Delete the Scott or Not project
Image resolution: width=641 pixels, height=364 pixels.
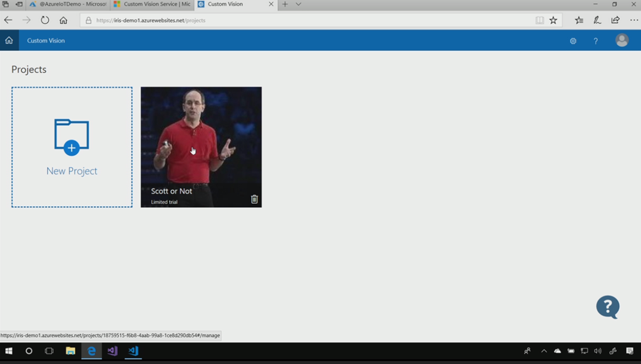coord(254,199)
